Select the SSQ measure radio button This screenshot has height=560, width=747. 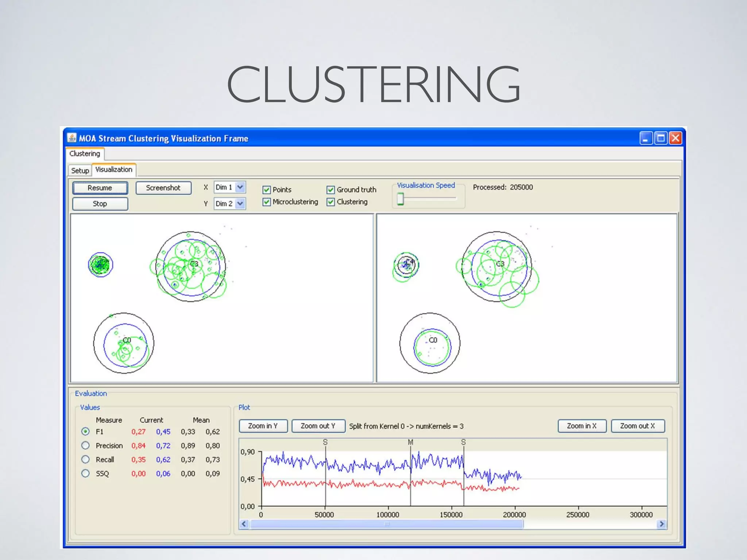coord(85,473)
